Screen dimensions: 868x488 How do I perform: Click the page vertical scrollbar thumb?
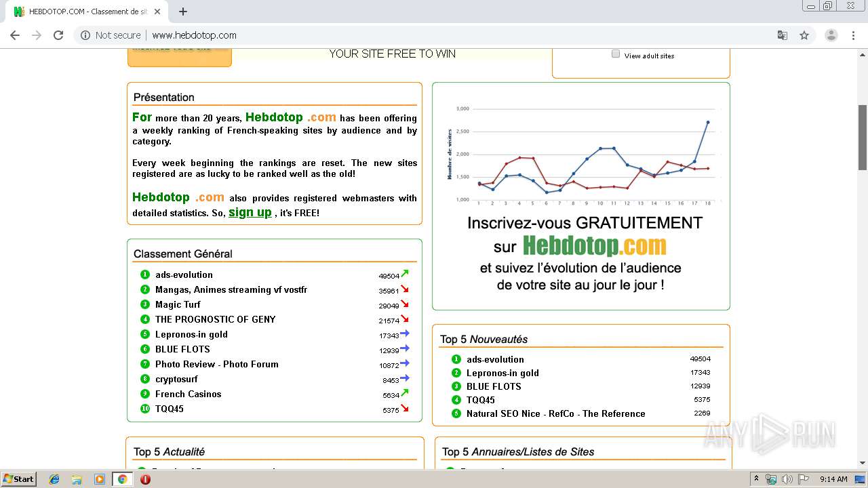click(863, 138)
